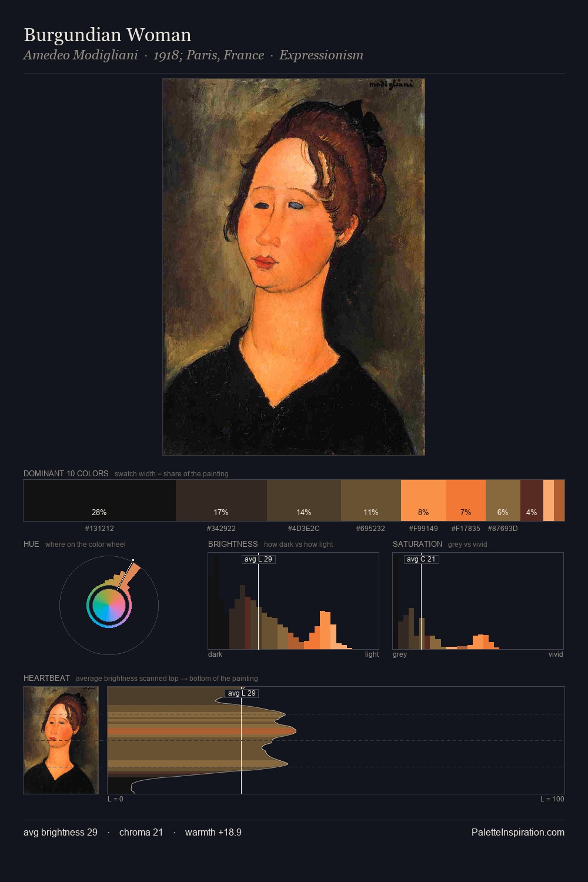The width and height of the screenshot is (588, 882).
Task: Open the small heartbeat painting thumbnail
Action: click(61, 740)
